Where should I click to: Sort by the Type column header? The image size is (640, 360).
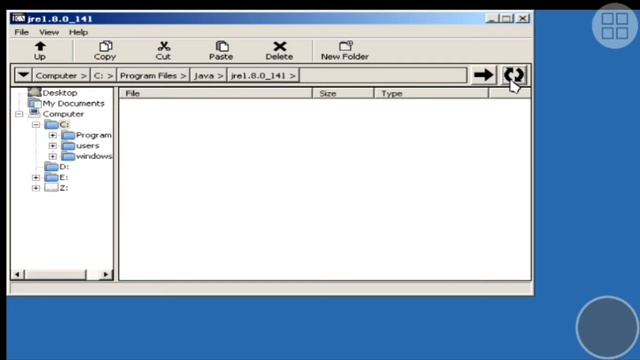(x=431, y=93)
